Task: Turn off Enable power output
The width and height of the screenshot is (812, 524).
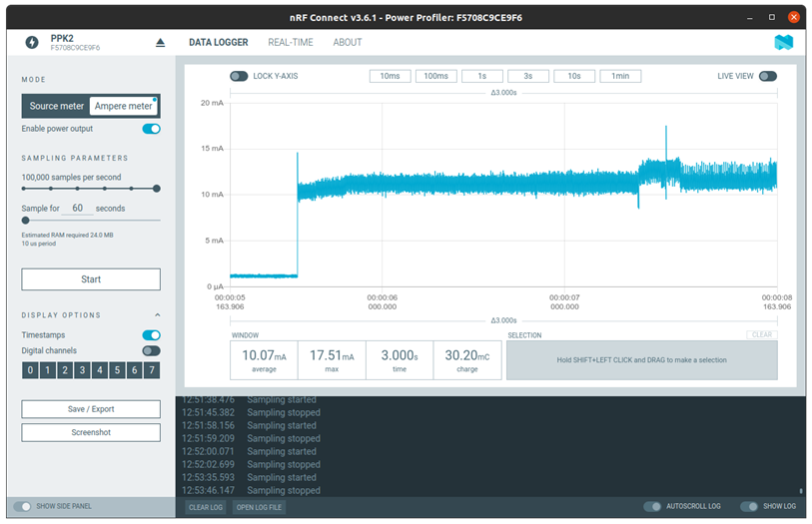Action: [151, 129]
